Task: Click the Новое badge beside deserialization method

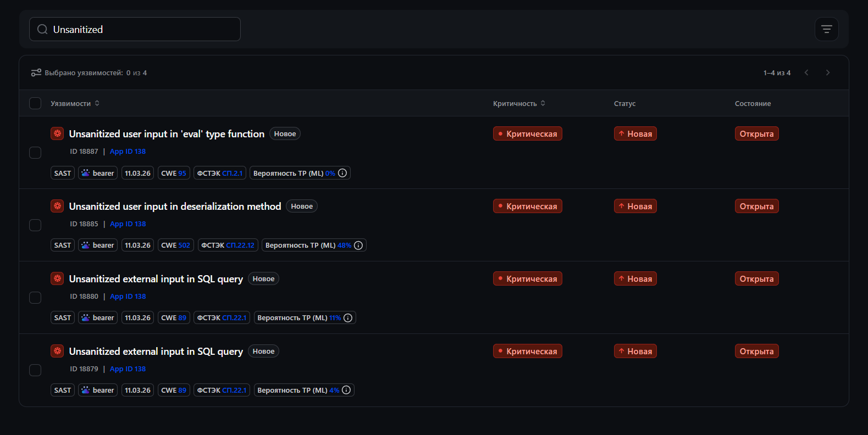Action: (x=302, y=206)
